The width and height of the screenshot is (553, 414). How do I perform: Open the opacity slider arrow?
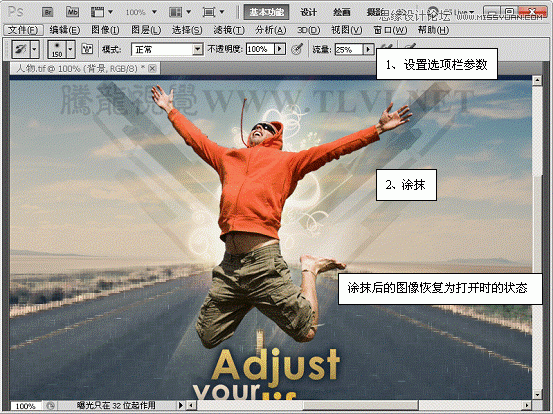pyautogui.click(x=280, y=49)
